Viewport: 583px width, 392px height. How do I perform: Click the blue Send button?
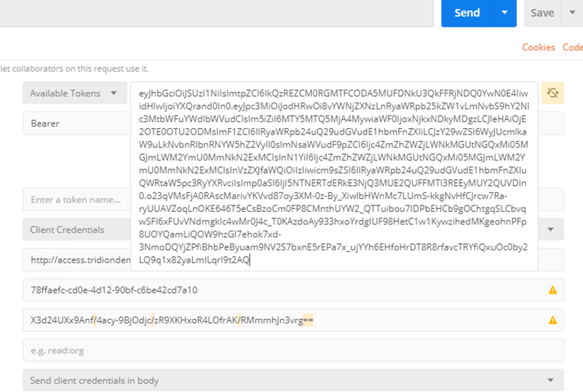(x=467, y=12)
